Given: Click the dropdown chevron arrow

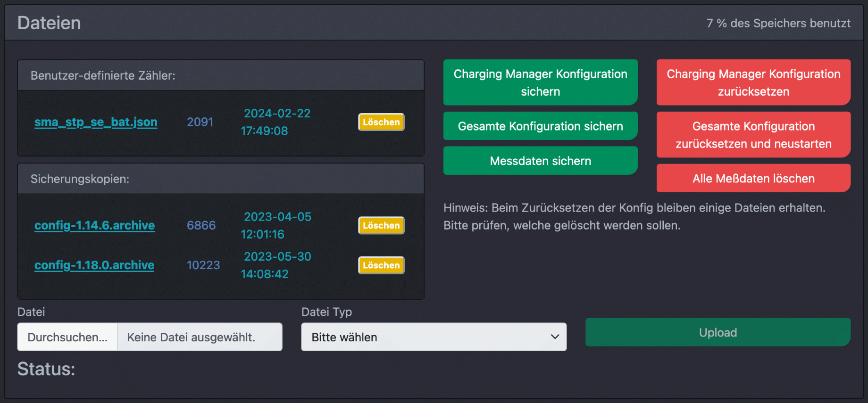Looking at the screenshot, I should click(x=555, y=337).
